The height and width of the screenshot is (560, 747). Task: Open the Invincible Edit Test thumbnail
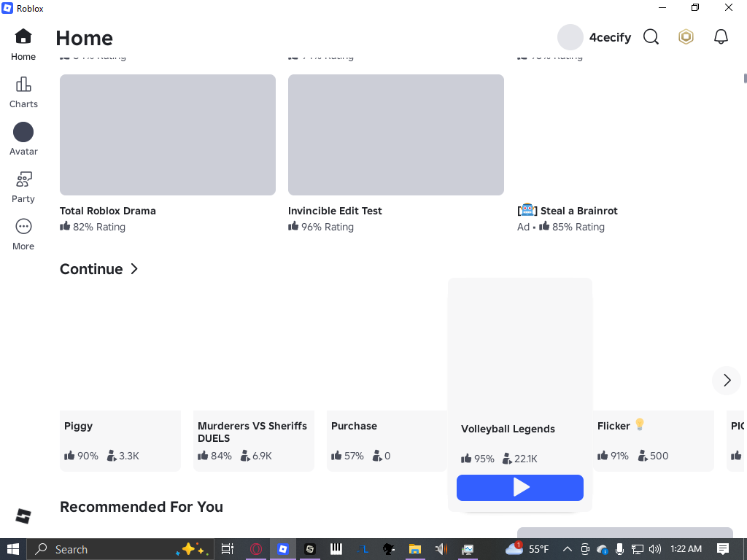pos(396,135)
